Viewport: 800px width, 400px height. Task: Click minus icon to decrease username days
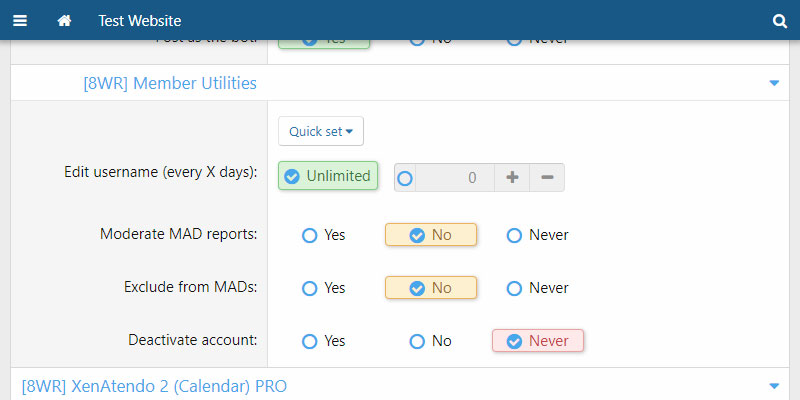pos(547,177)
